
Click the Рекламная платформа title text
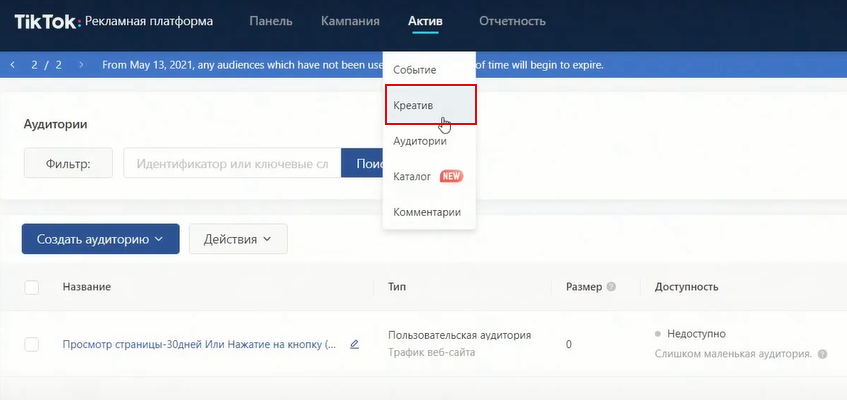[149, 22]
